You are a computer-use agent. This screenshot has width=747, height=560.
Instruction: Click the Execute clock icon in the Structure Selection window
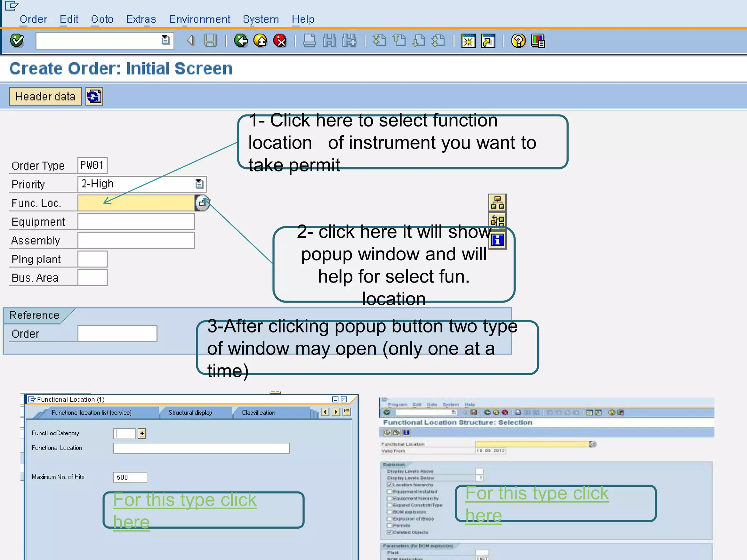click(x=387, y=432)
